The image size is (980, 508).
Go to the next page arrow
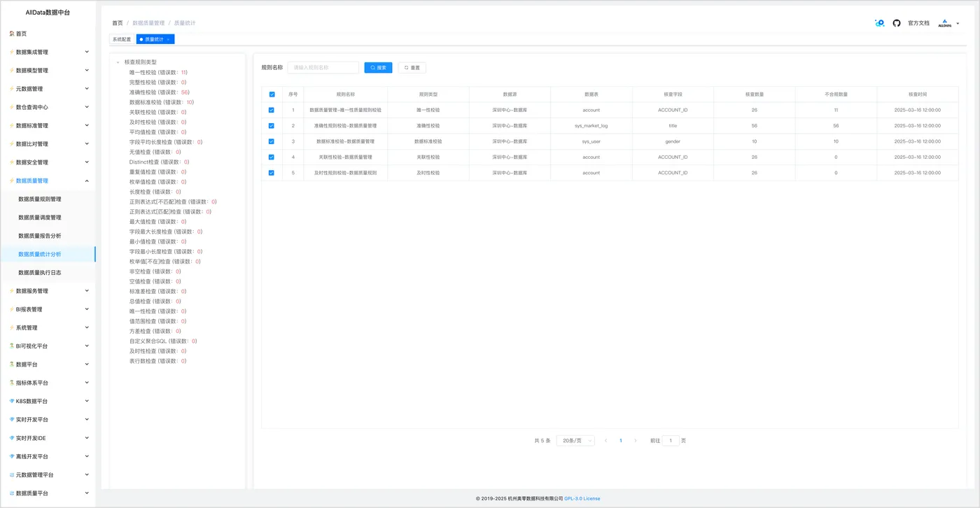[x=636, y=441]
